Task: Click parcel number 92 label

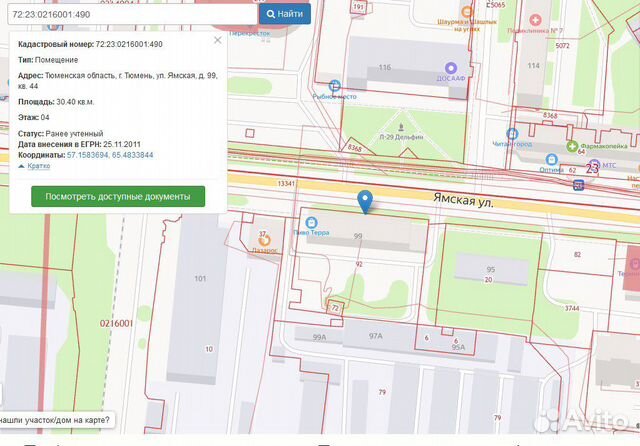Action: point(359,264)
